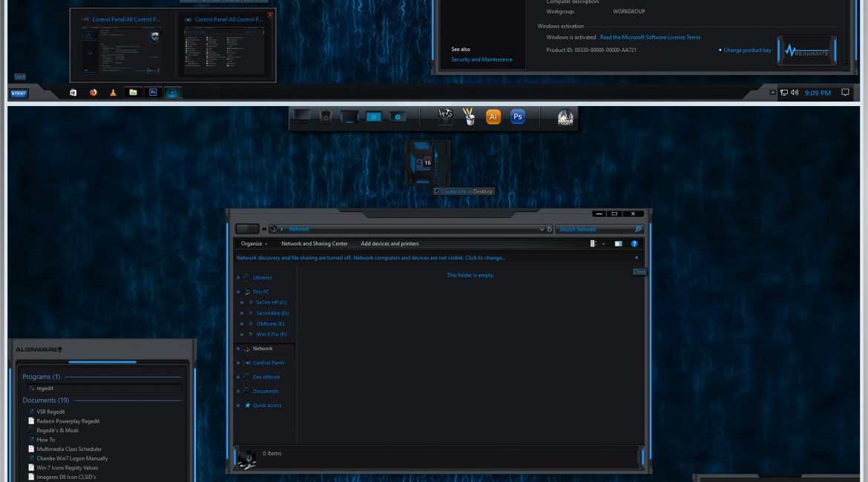
Task: Open the Mass Effect icon in the dock
Action: point(565,116)
